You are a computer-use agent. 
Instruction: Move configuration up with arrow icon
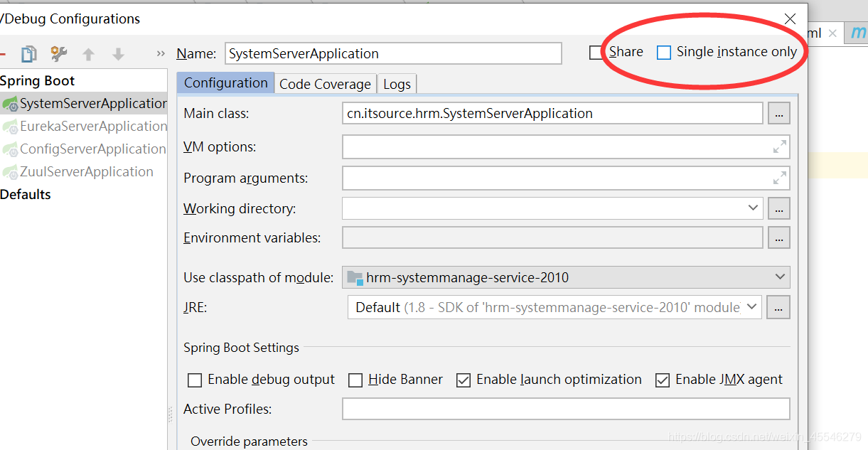click(88, 54)
